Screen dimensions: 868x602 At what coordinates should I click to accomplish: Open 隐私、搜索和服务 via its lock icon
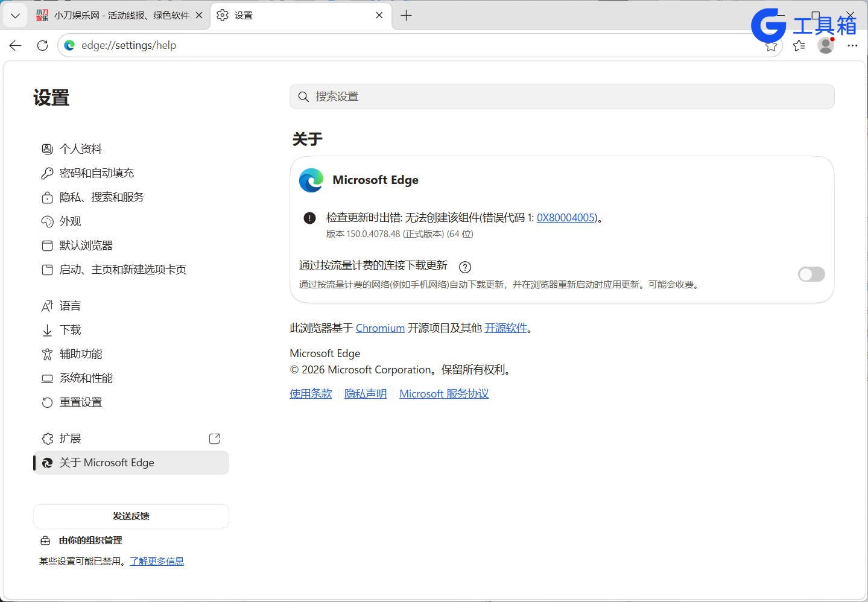tap(47, 197)
